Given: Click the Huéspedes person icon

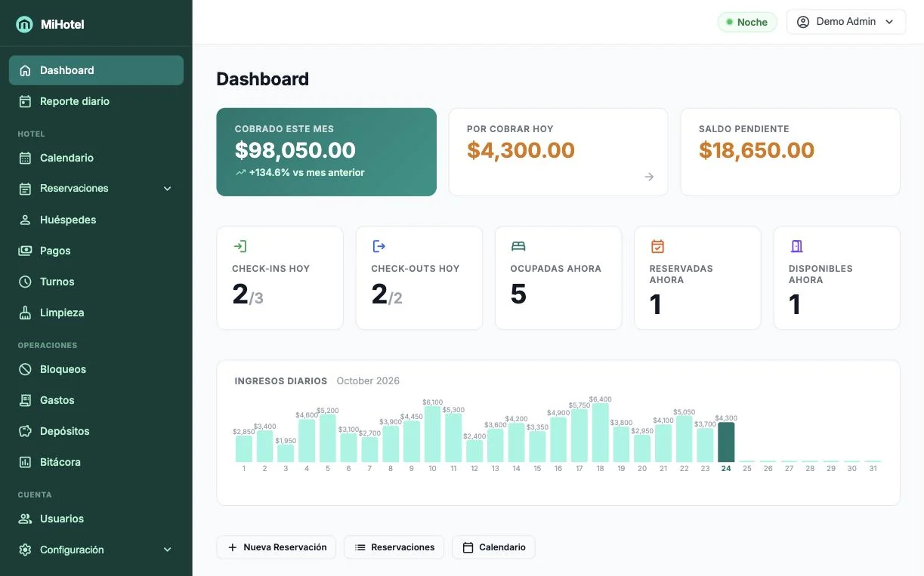Looking at the screenshot, I should click(25, 220).
